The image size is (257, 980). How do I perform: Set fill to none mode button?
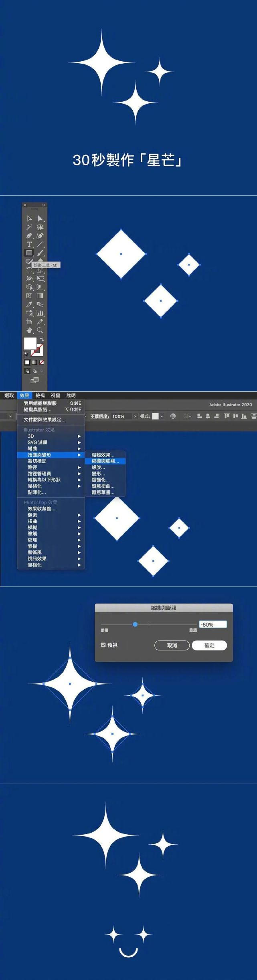42,362
